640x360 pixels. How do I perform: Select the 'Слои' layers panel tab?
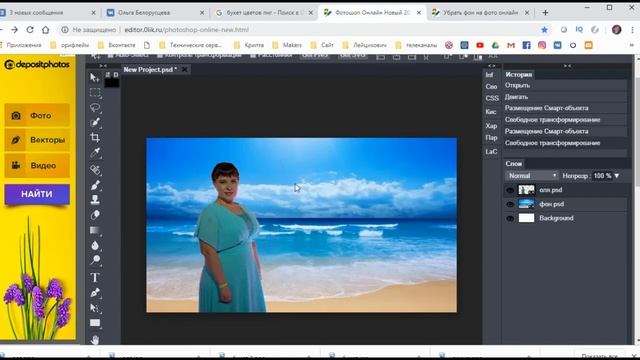513,164
